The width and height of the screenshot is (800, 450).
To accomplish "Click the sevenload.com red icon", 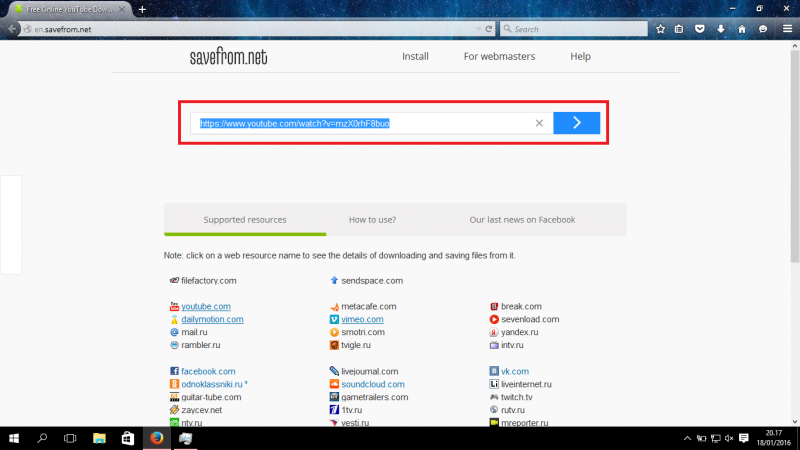I will [x=494, y=319].
